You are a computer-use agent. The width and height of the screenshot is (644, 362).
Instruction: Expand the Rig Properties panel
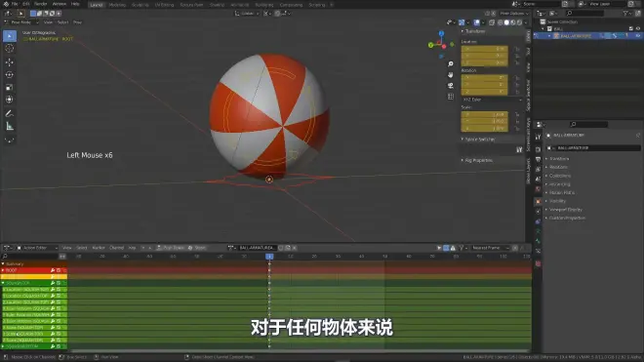click(478, 160)
